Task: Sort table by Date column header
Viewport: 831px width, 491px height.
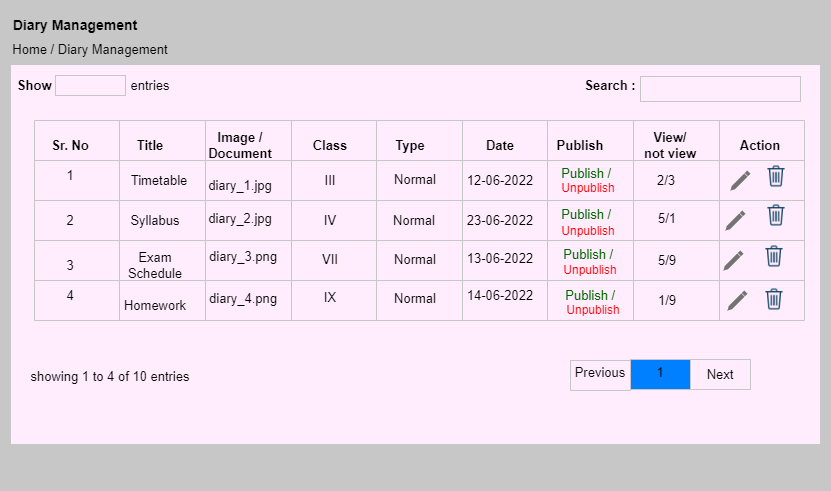Action: pyautogui.click(x=500, y=145)
